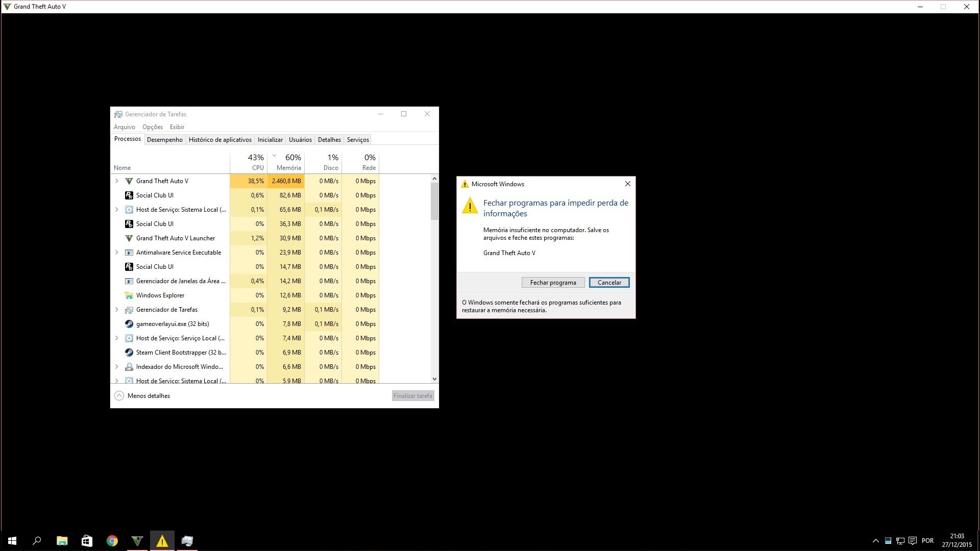Switch to the Inicializar tab

270,140
